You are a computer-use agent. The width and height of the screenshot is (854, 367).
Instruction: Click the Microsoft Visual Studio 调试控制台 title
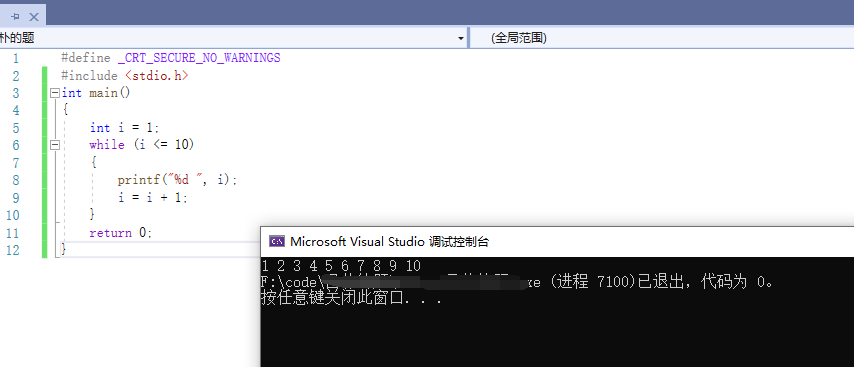389,242
